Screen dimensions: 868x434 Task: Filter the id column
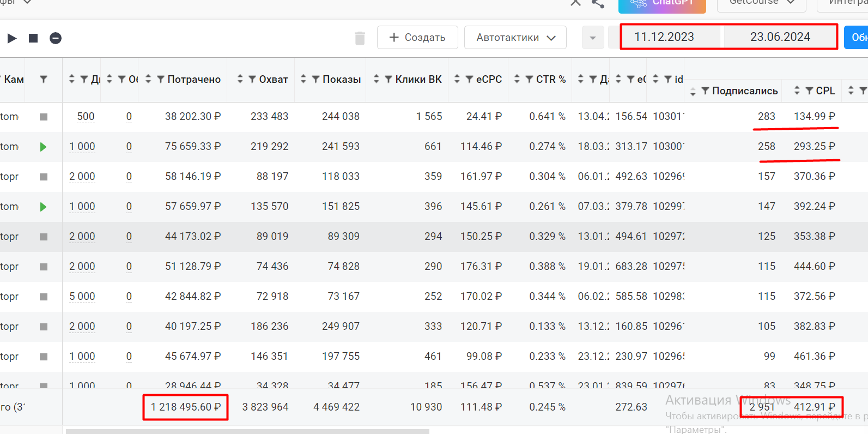[x=667, y=80]
